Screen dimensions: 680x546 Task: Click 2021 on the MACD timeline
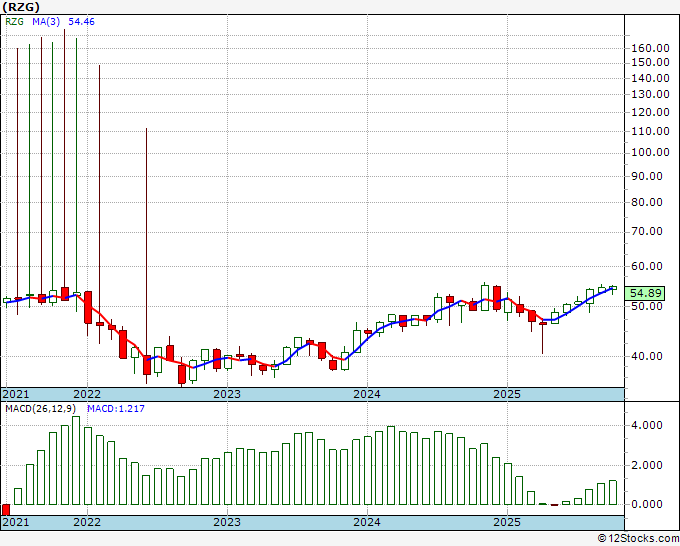coord(16,522)
